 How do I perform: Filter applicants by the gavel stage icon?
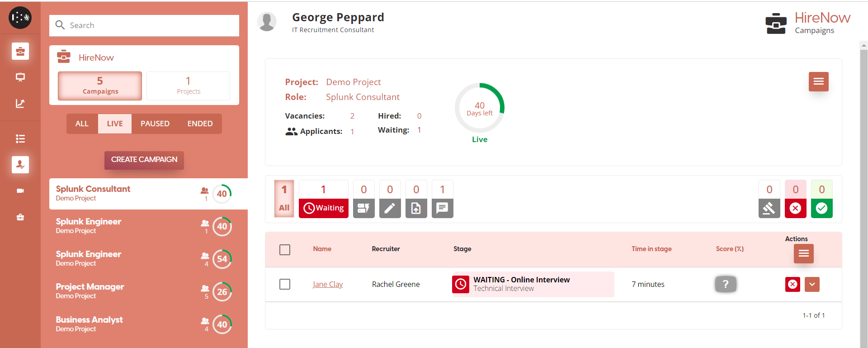coord(769,208)
